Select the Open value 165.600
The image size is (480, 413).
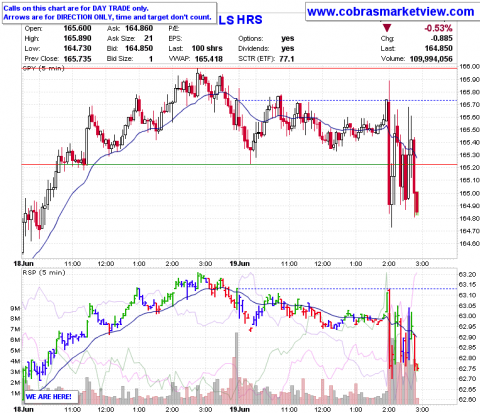(x=77, y=28)
